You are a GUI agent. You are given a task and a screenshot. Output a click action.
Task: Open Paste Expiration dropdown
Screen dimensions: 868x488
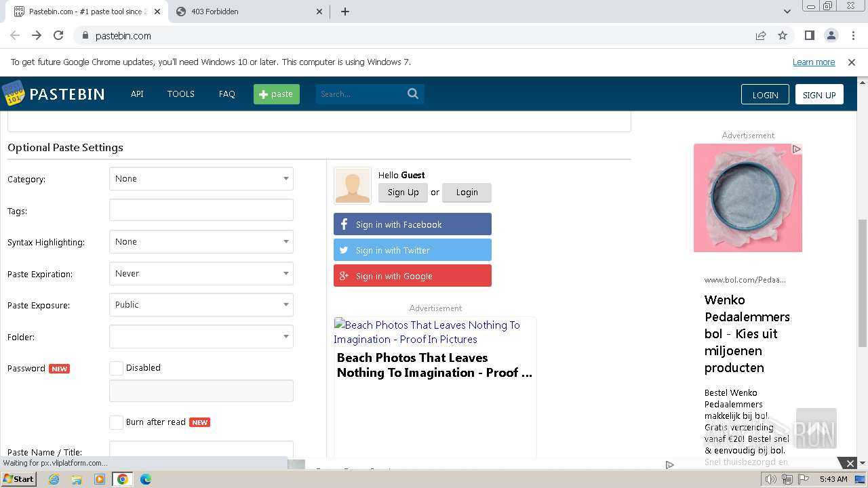(201, 274)
